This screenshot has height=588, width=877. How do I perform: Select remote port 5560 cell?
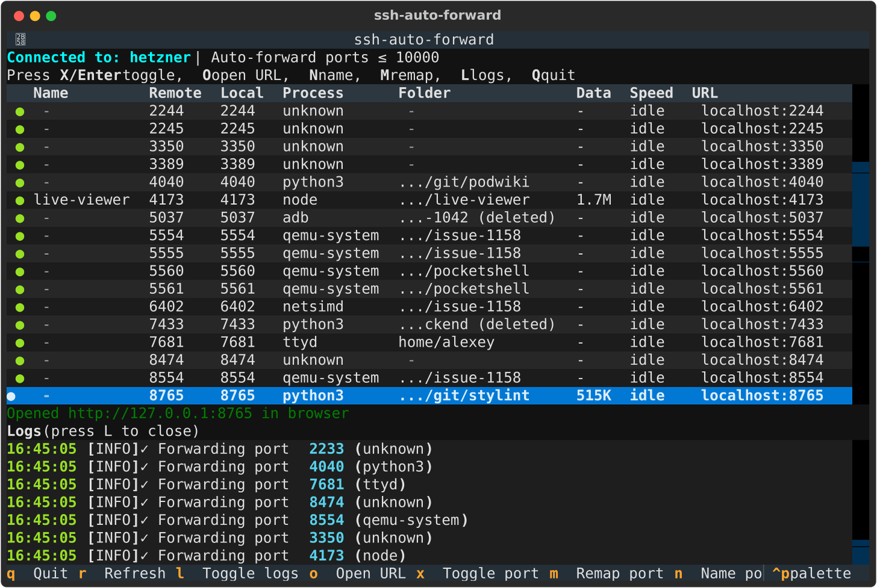click(166, 271)
